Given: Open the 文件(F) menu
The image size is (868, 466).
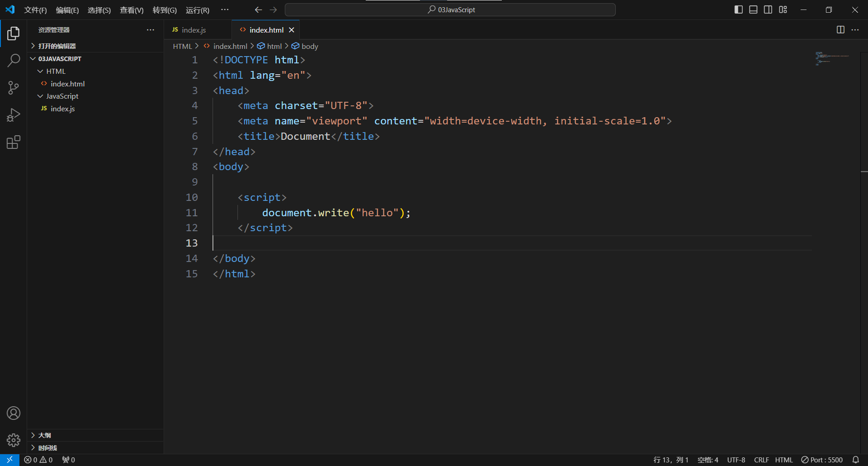Looking at the screenshot, I should point(35,10).
